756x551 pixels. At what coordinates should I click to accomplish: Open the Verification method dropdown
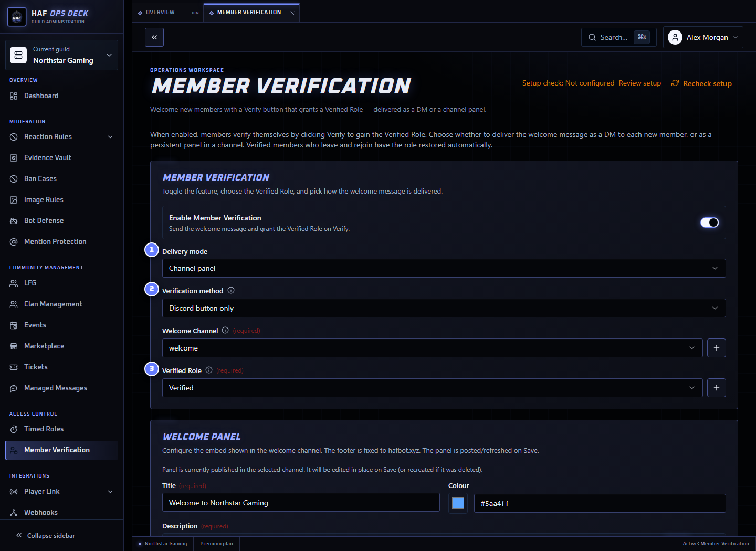point(444,308)
